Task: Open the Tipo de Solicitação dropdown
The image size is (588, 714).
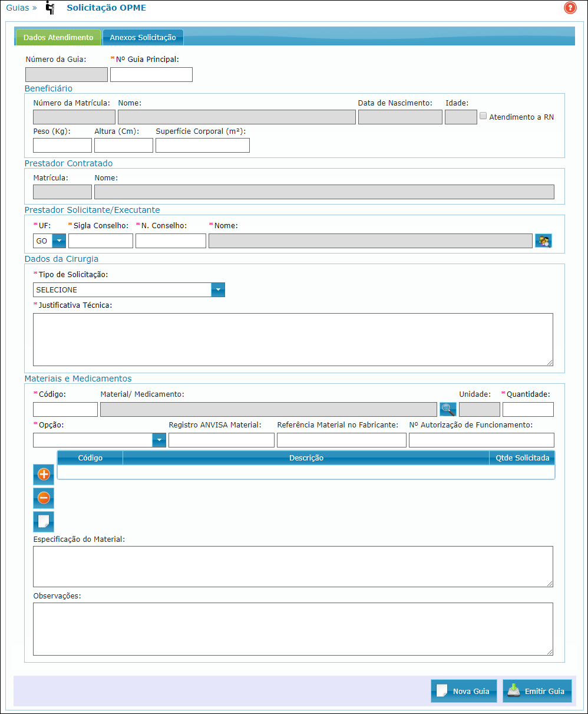Action: pos(218,289)
